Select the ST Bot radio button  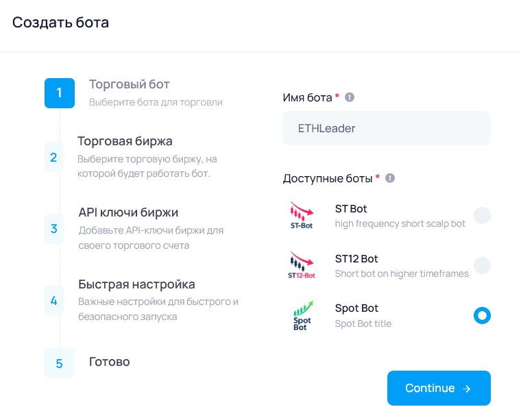tap(482, 216)
